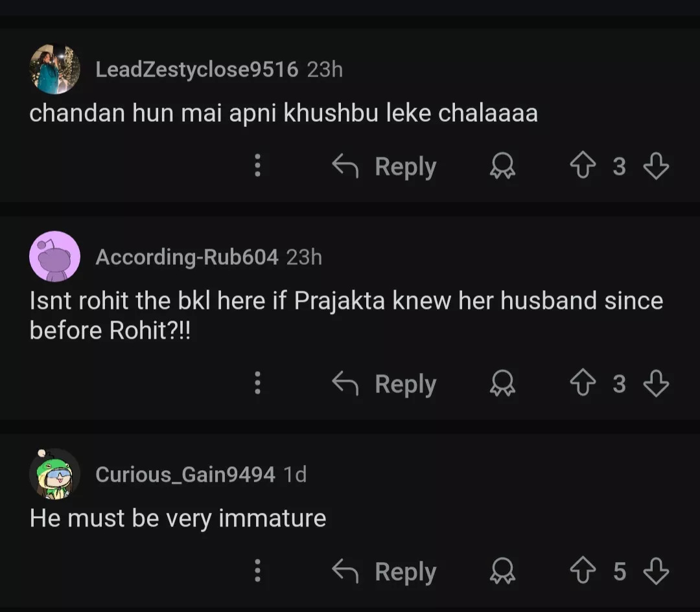Open Curious_Gain9494's frog avatar
The width and height of the screenshot is (700, 612).
(55, 474)
